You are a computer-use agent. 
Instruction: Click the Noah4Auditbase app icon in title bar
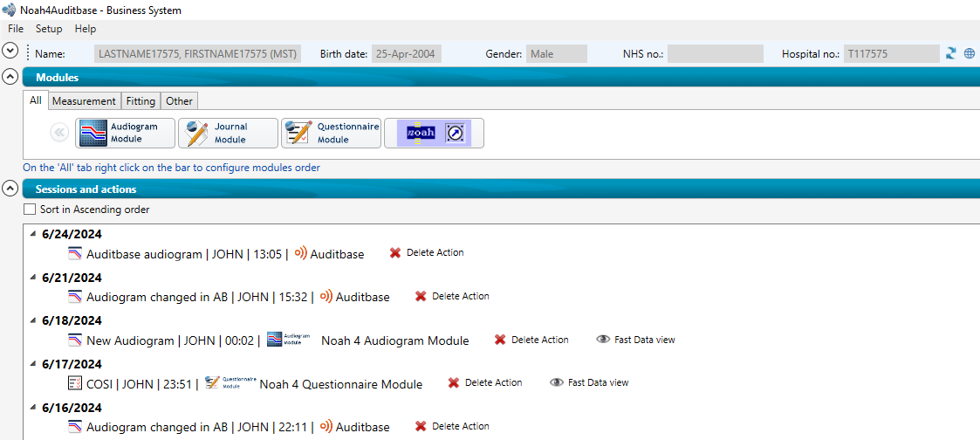tap(9, 10)
